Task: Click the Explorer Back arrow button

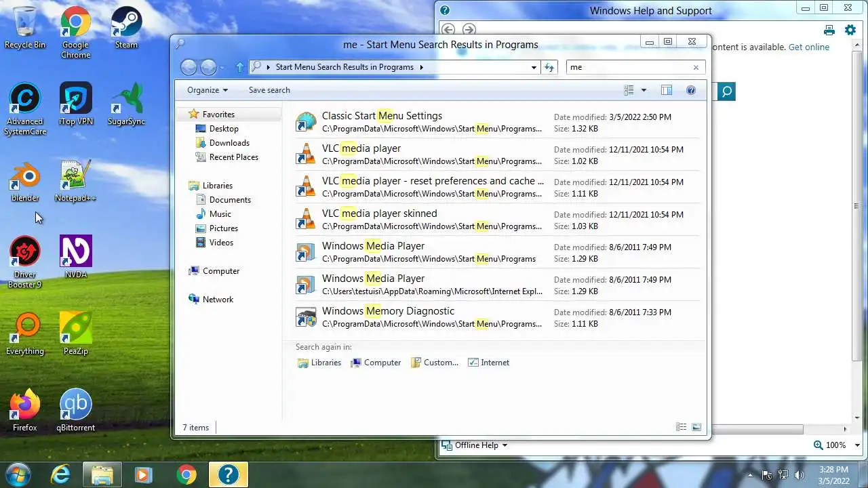Action: [189, 67]
